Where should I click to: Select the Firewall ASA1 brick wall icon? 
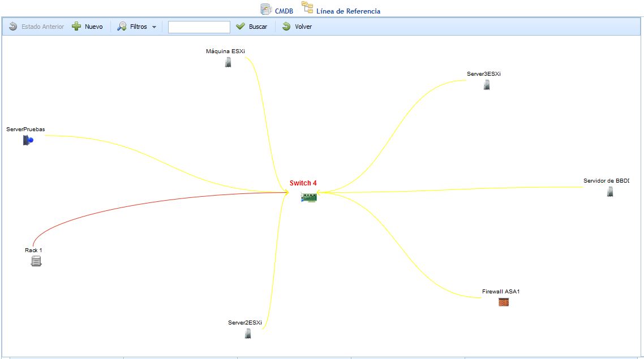click(x=503, y=302)
